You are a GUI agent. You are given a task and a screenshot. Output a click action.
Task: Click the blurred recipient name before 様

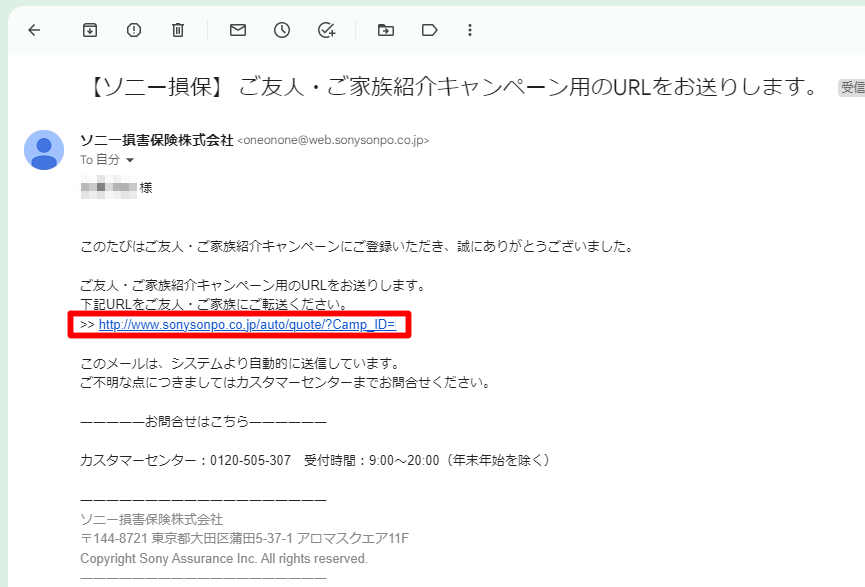coord(108,187)
